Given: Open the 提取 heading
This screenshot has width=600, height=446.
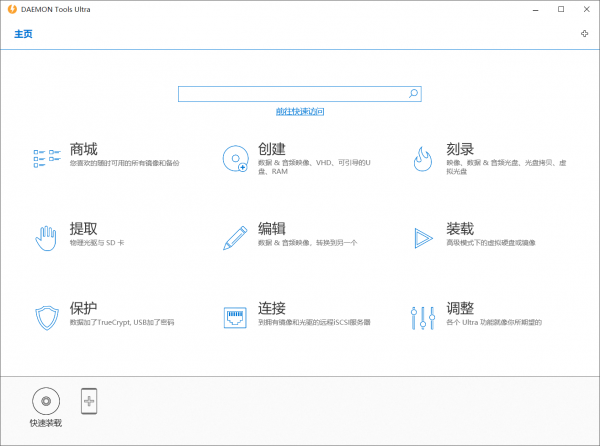Looking at the screenshot, I should (83, 229).
